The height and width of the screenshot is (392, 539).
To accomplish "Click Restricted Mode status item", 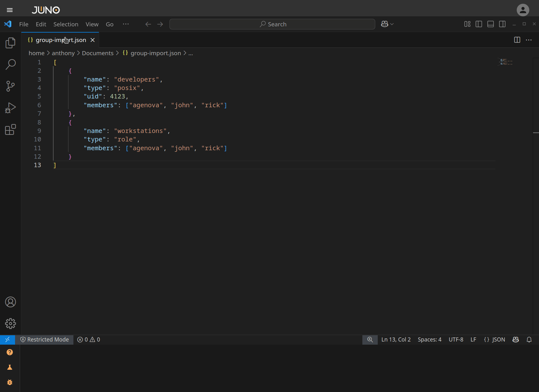I will (44, 340).
